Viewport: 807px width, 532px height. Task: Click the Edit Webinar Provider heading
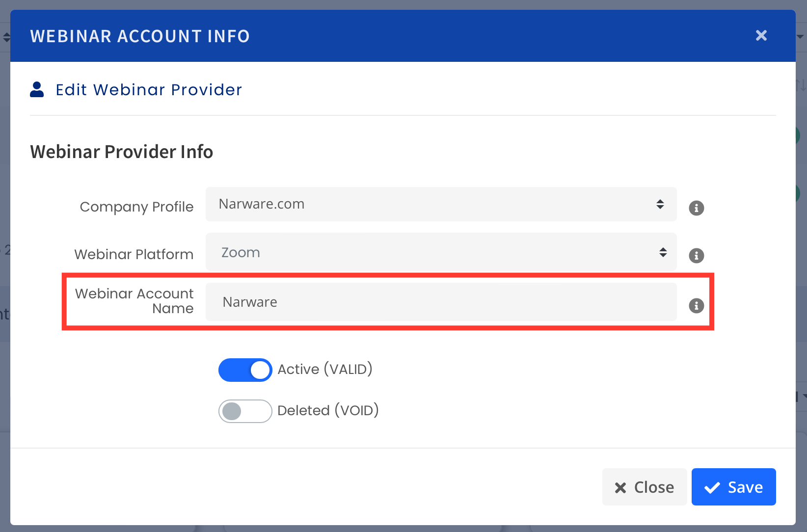click(149, 90)
